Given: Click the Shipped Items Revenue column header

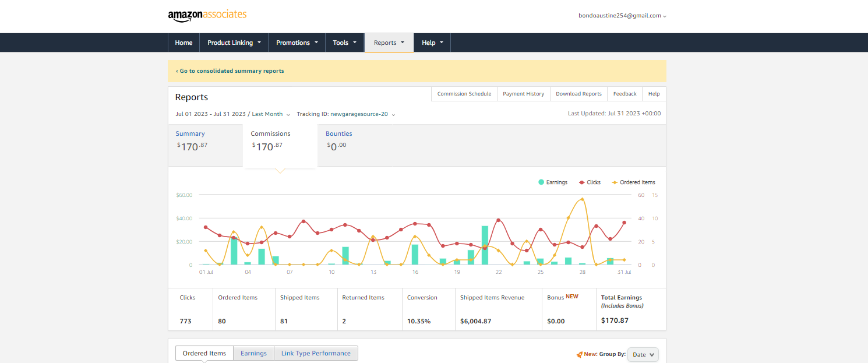Looking at the screenshot, I should pyautogui.click(x=492, y=298).
